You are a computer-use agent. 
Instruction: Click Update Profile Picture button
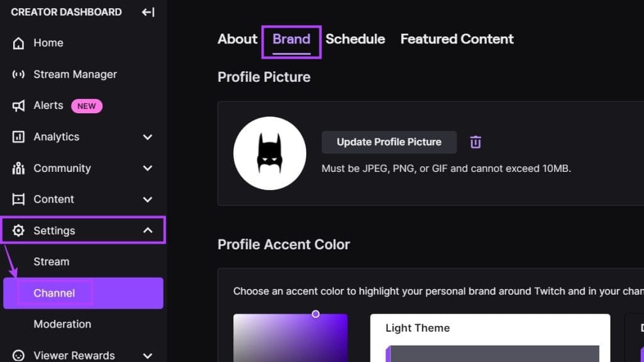pyautogui.click(x=389, y=142)
